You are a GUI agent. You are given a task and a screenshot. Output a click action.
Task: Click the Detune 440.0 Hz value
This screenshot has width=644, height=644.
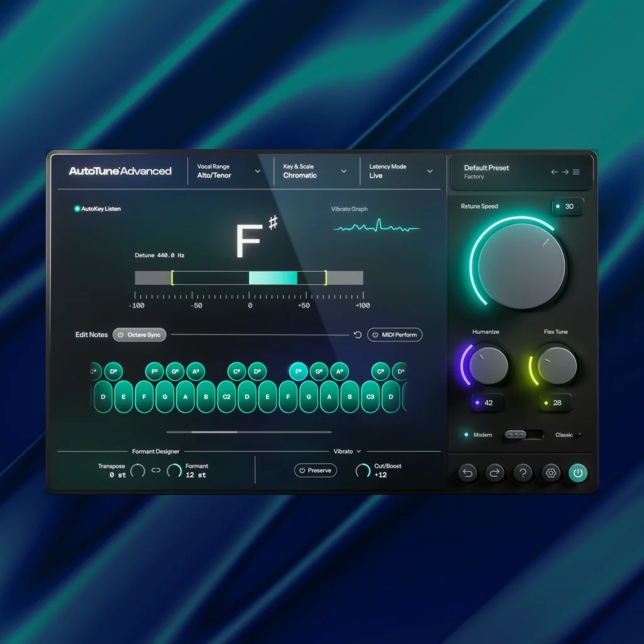point(159,255)
